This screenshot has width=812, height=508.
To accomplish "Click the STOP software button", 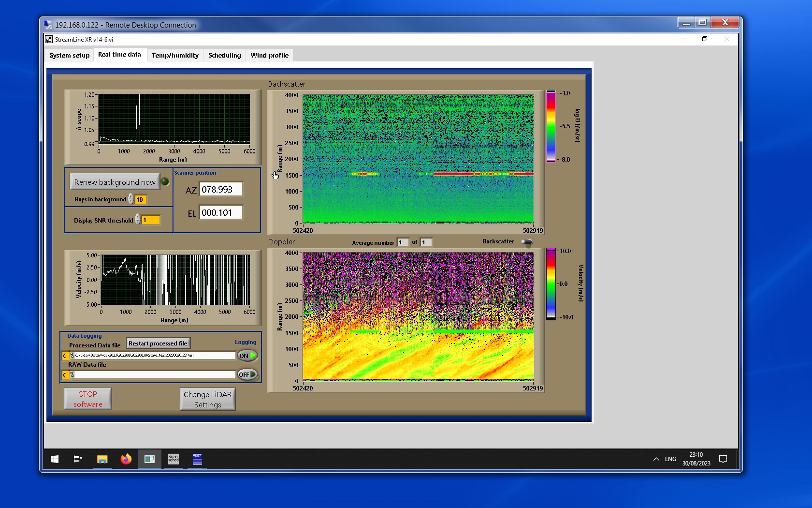I will coord(88,399).
